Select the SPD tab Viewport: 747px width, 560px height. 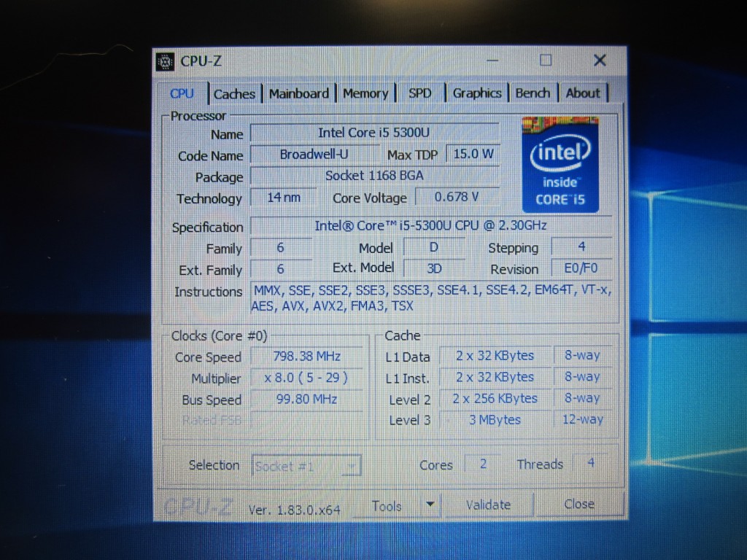[419, 93]
